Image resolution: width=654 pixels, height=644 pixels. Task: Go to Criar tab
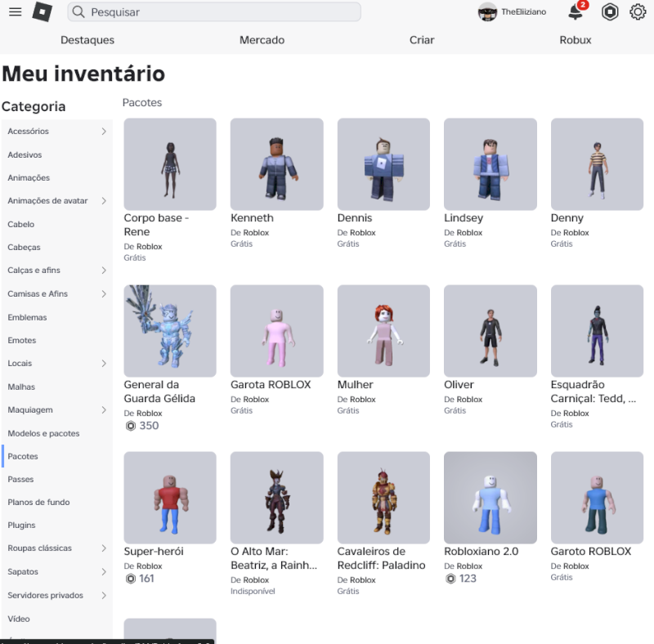[x=422, y=40]
